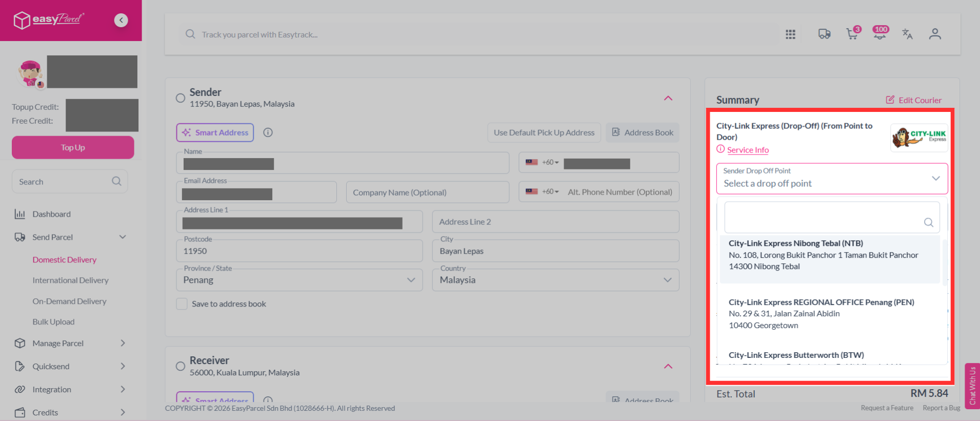Select the Receiver radio button
The width and height of the screenshot is (980, 421).
[181, 367]
